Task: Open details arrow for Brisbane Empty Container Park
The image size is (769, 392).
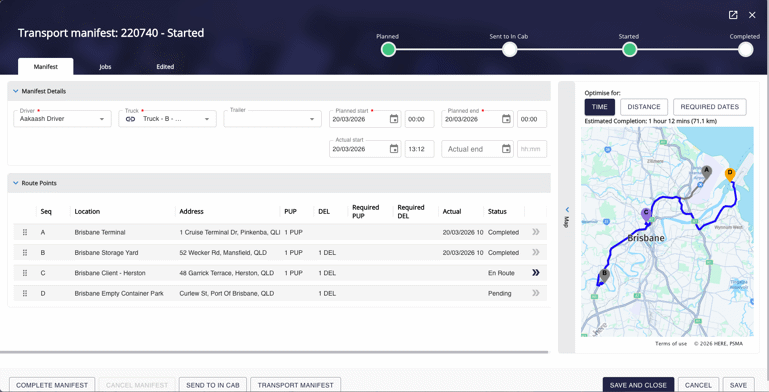Action: tap(536, 293)
